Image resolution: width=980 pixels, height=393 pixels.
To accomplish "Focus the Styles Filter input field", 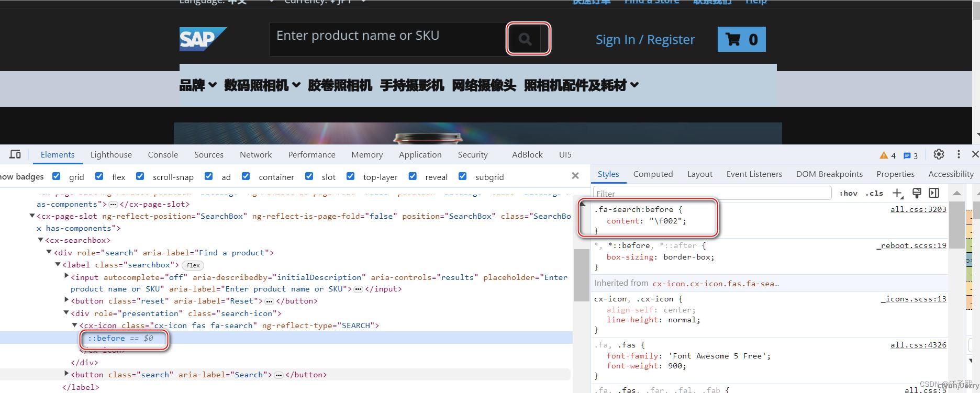I will [712, 193].
